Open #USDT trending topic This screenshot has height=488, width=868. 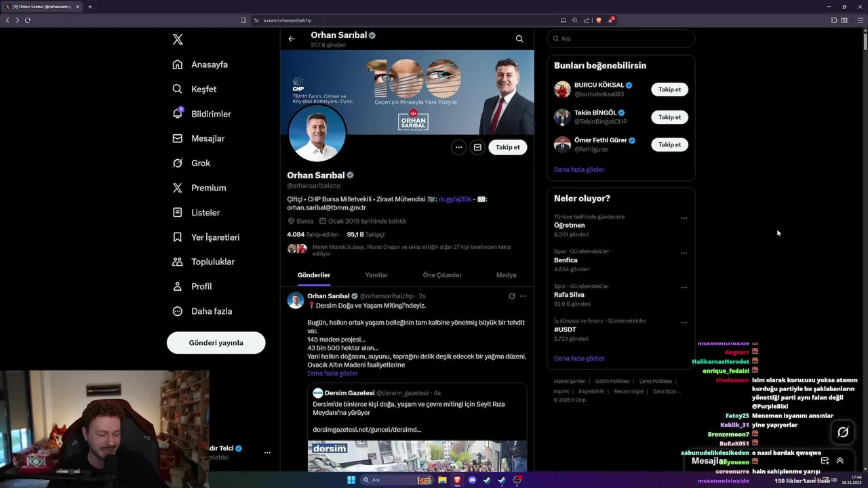click(x=566, y=329)
